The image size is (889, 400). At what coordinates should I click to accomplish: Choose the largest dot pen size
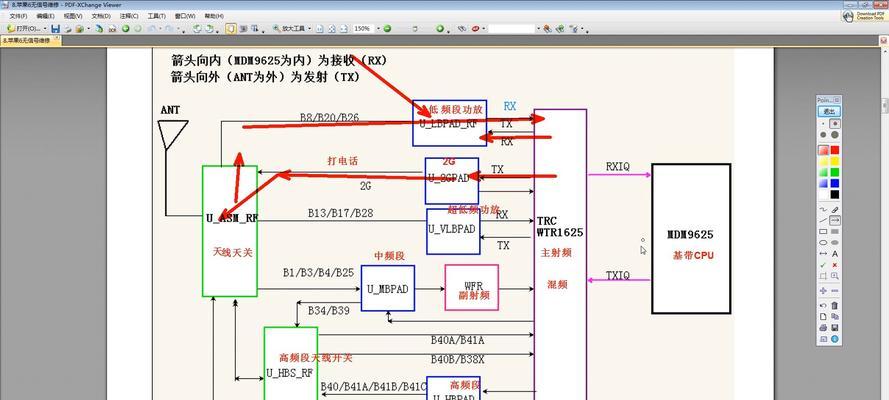[x=835, y=135]
